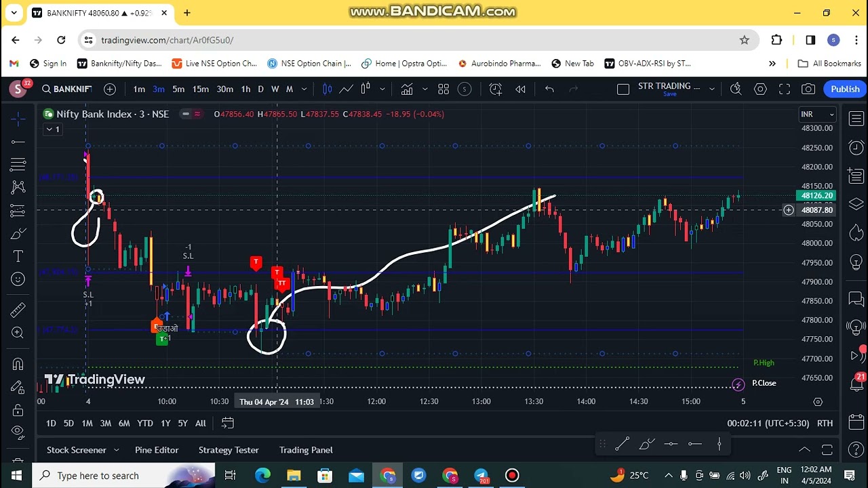Select the horizontal ray line tool
The height and width of the screenshot is (488, 868).
[x=18, y=142]
